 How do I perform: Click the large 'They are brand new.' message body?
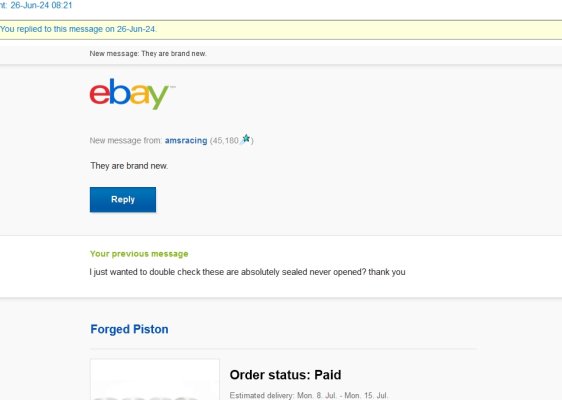[x=129, y=166]
